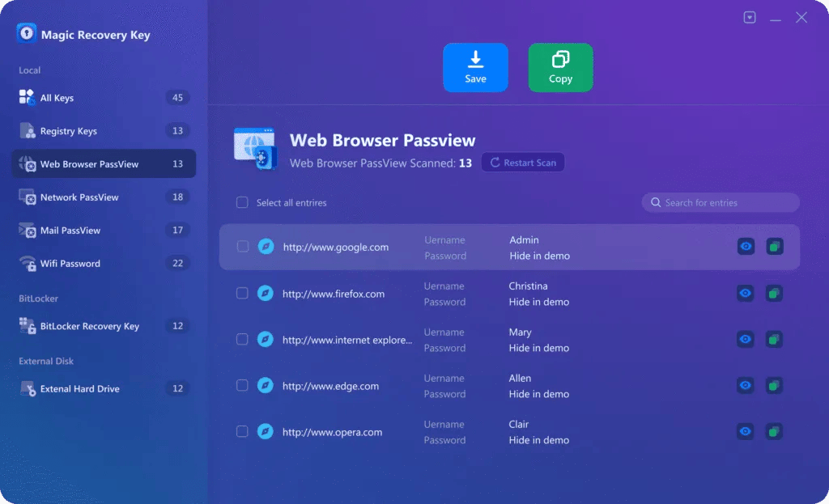The image size is (829, 504).
Task: Reveal the password for Mary's internet explorer entry
Action: (746, 339)
